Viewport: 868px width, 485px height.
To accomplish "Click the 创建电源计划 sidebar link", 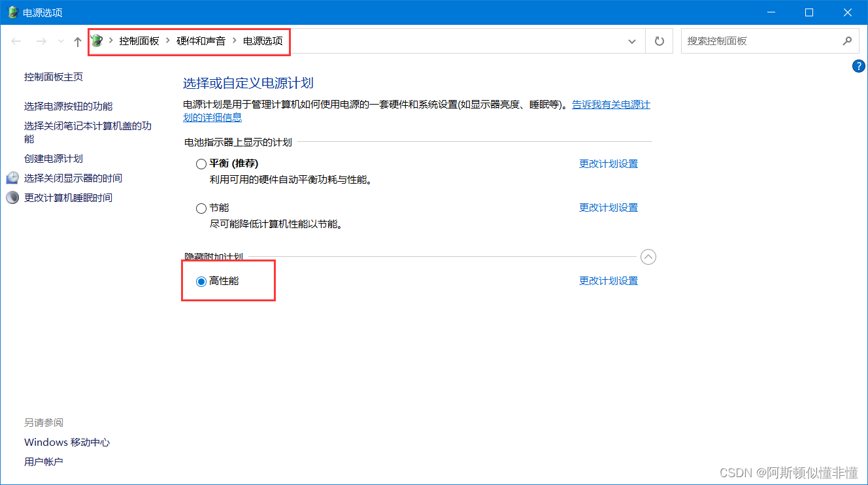I will [53, 158].
